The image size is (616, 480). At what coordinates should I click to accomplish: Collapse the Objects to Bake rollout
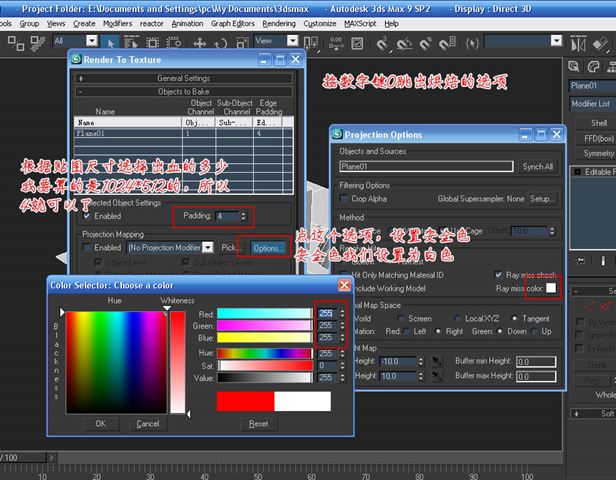[184, 92]
